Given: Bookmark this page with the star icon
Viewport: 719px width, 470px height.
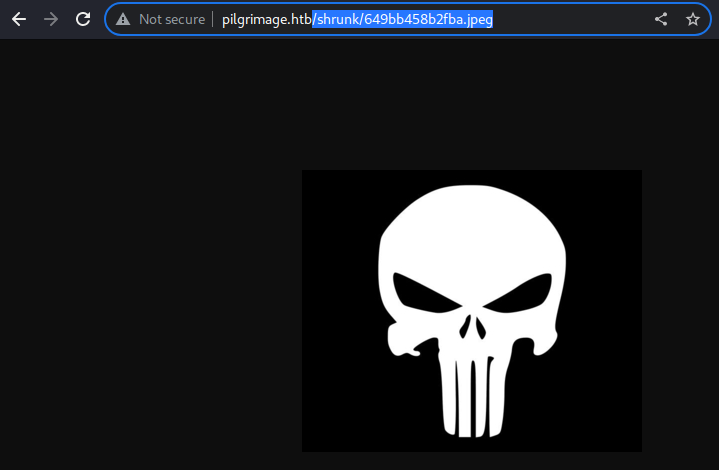Looking at the screenshot, I should (692, 19).
